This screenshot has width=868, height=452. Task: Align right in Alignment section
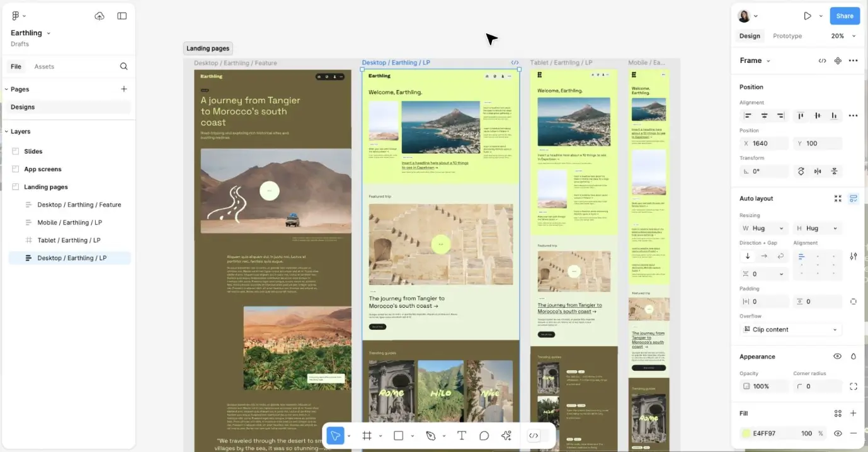[x=780, y=116]
